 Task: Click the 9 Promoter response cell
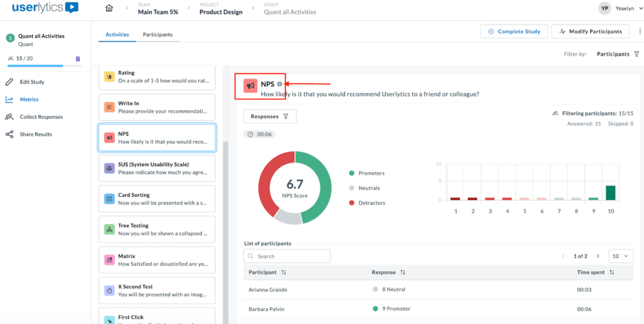coord(391,309)
